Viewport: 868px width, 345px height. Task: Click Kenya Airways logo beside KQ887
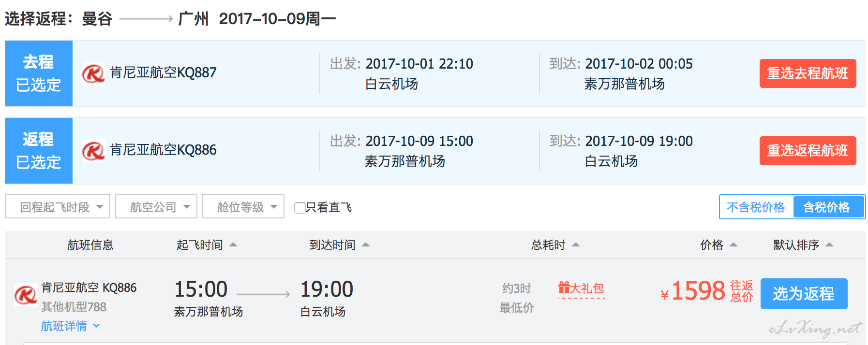[93, 73]
